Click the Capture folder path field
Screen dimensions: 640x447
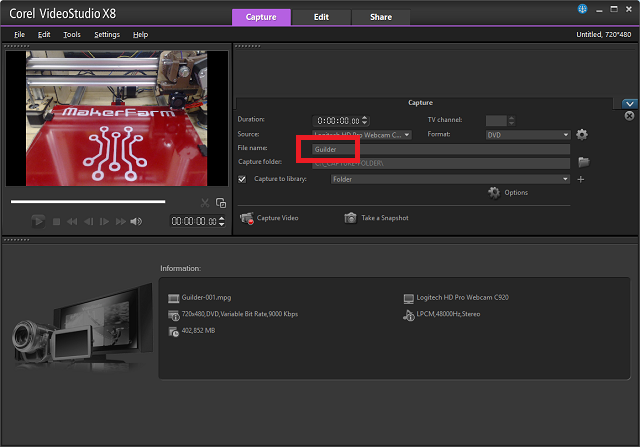pyautogui.click(x=441, y=163)
